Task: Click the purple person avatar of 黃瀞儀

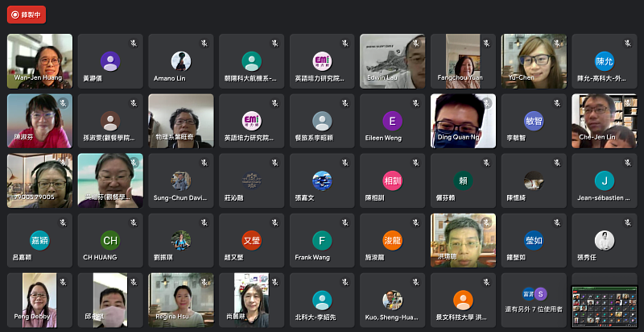Action: pyautogui.click(x=110, y=61)
